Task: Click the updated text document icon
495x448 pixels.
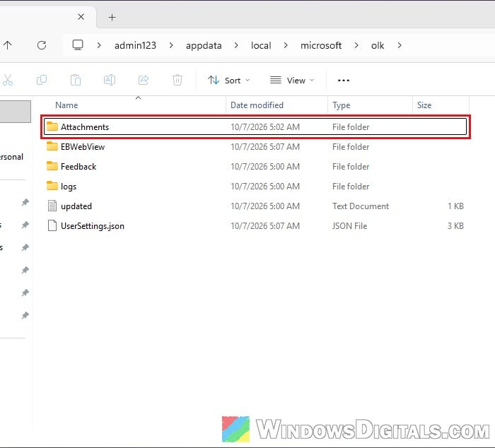Action: click(x=52, y=206)
